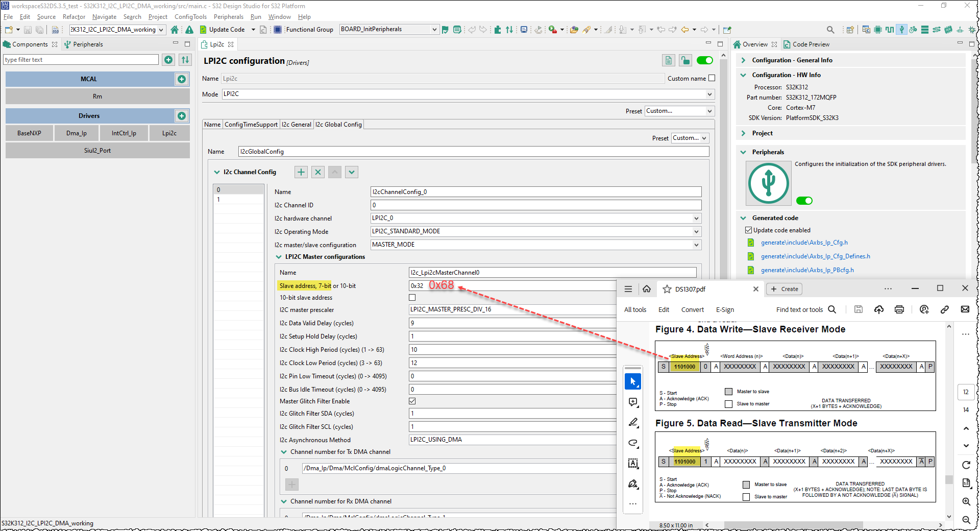Open the ConfigTools menu
The height and width of the screenshot is (531, 980).
click(190, 16)
